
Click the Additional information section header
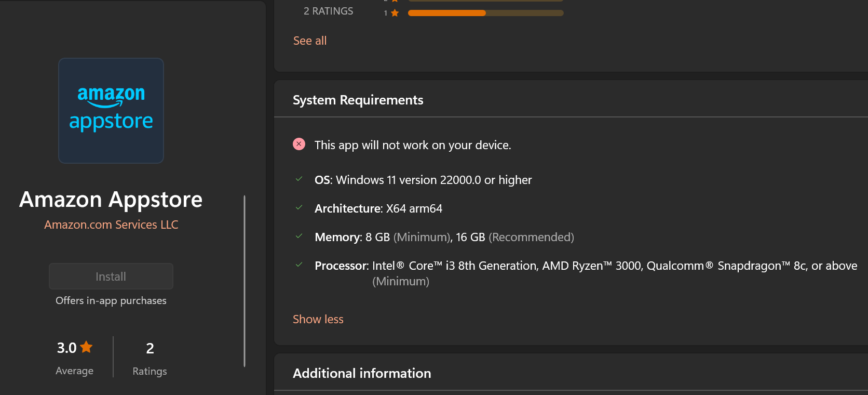(x=361, y=373)
